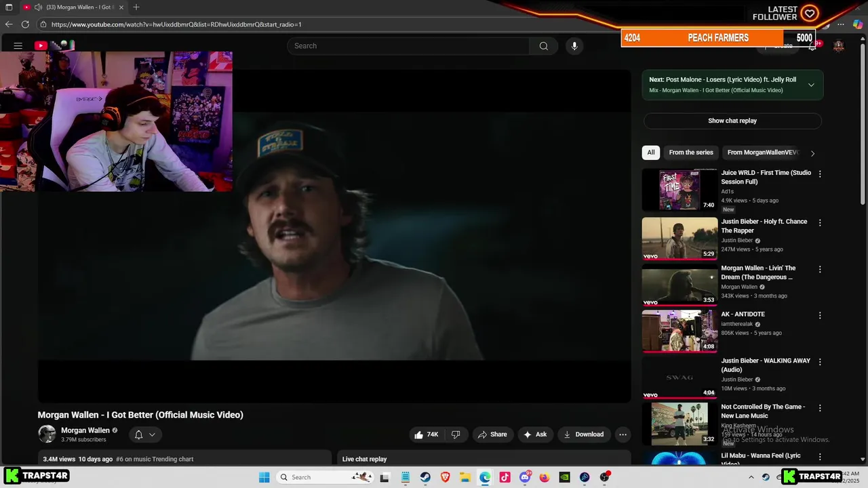Image resolution: width=868 pixels, height=488 pixels.
Task: Open the Windows Start menu
Action: coord(264,477)
